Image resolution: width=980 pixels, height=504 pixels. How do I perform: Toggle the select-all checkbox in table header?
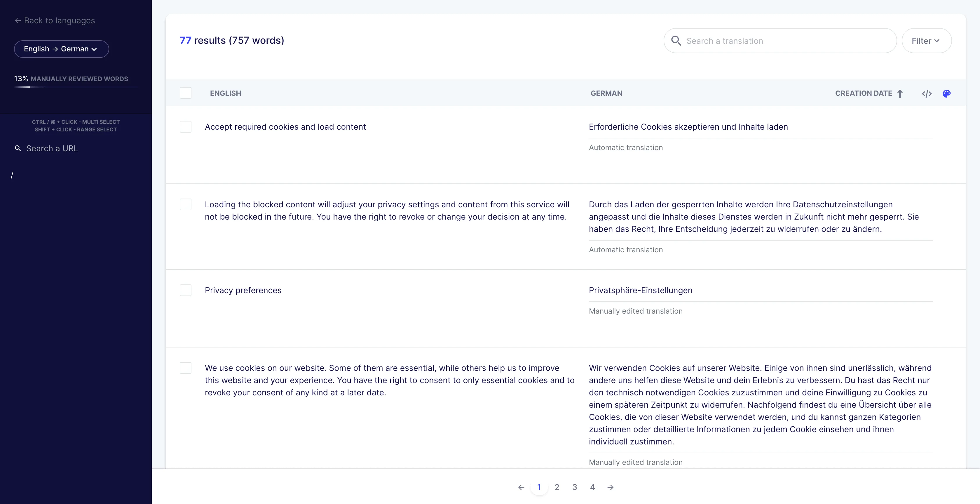(186, 93)
